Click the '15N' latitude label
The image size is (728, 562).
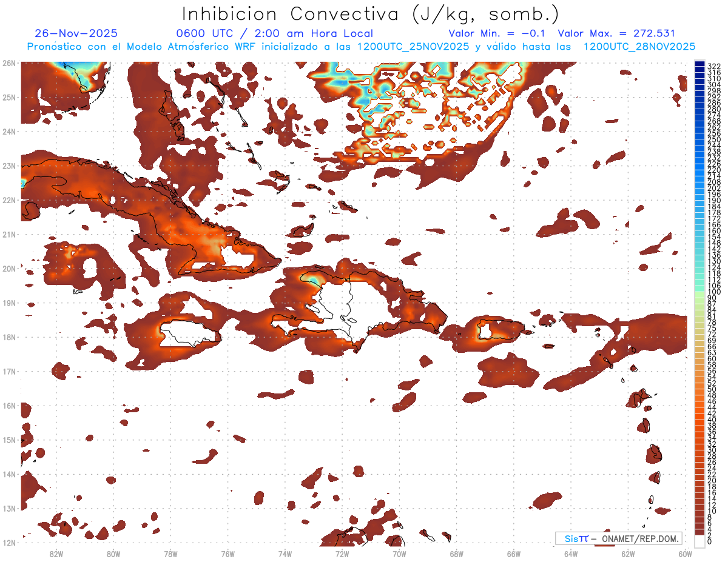9,440
